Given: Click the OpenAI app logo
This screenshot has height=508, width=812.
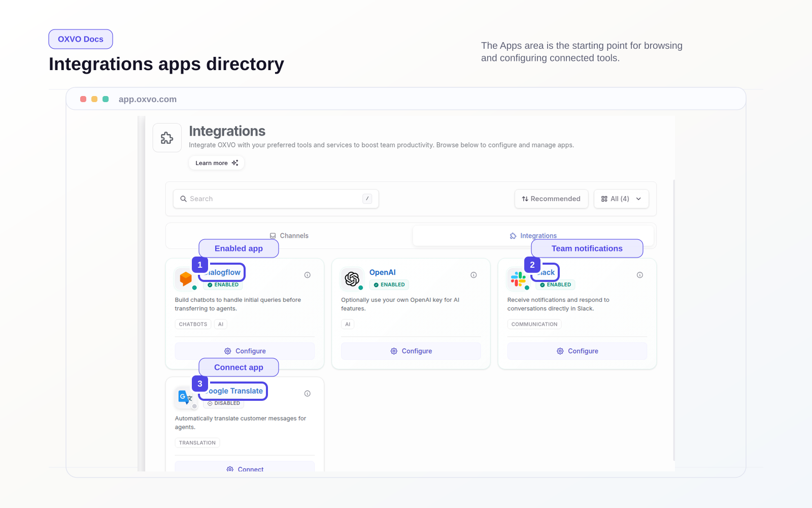Looking at the screenshot, I should pos(352,278).
